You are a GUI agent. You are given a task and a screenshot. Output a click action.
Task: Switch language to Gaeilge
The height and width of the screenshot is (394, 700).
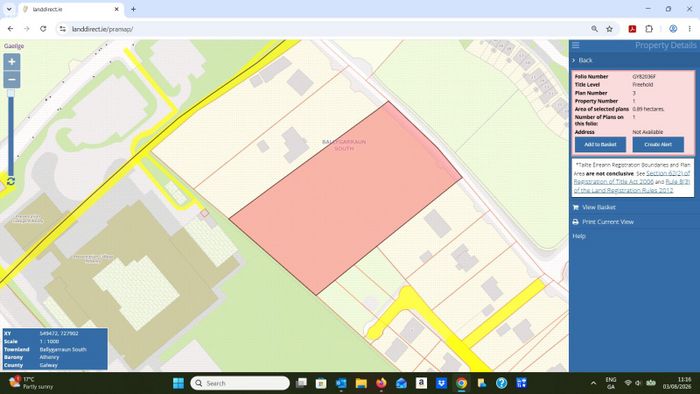[14, 46]
